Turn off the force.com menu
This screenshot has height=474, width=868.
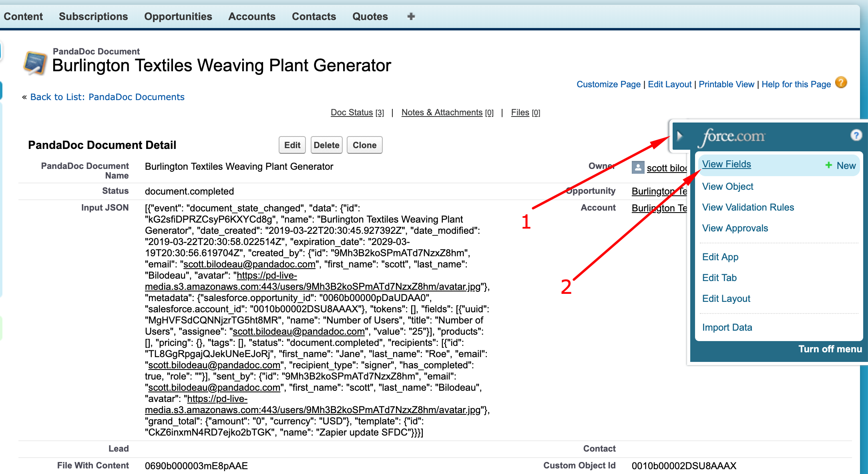point(830,349)
